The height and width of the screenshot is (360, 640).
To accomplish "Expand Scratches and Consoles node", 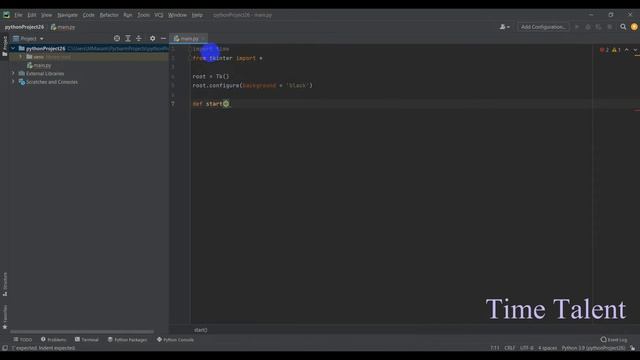I will click(13, 82).
